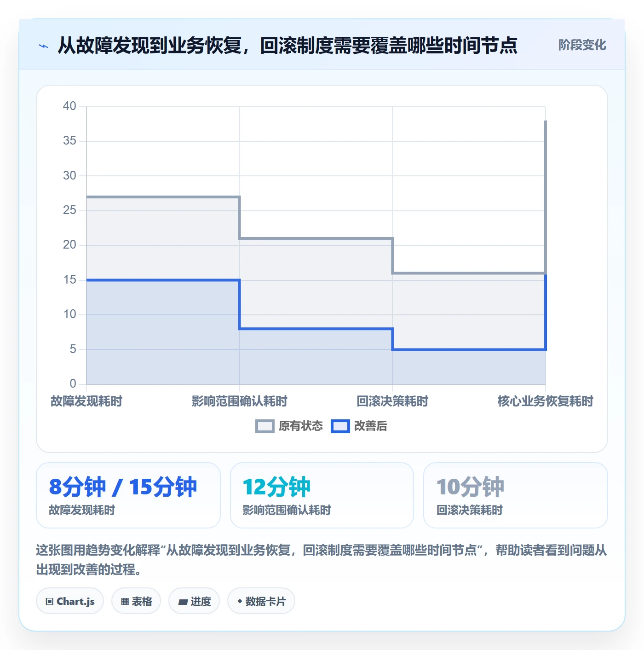The height and width of the screenshot is (650, 644).
Task: Click the x-axis label 故障发现耗时
Action: 86,401
